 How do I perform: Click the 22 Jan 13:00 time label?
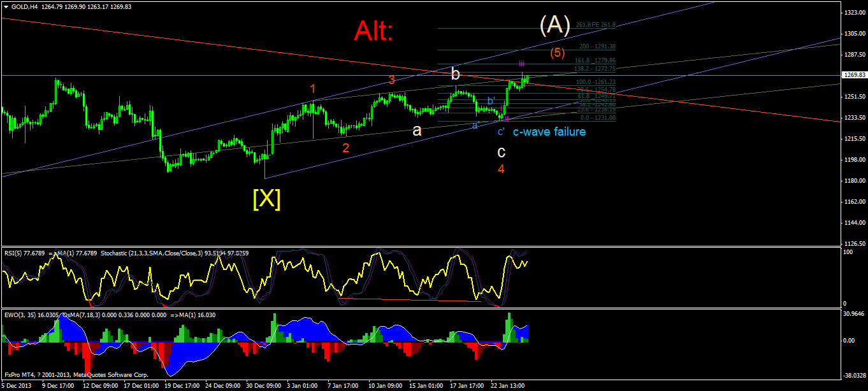tap(507, 386)
